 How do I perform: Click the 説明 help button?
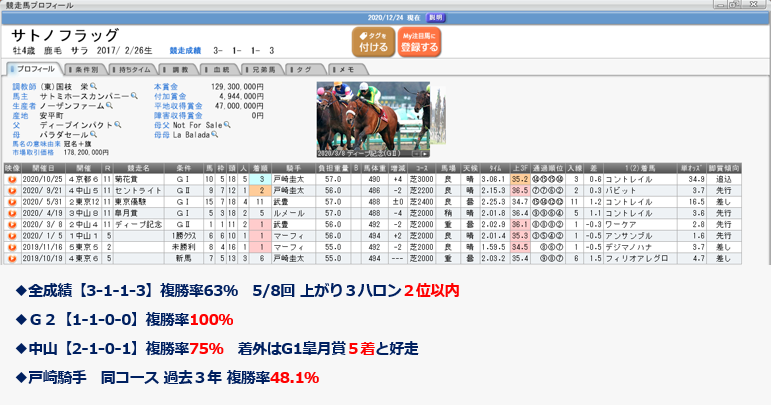[x=435, y=17]
